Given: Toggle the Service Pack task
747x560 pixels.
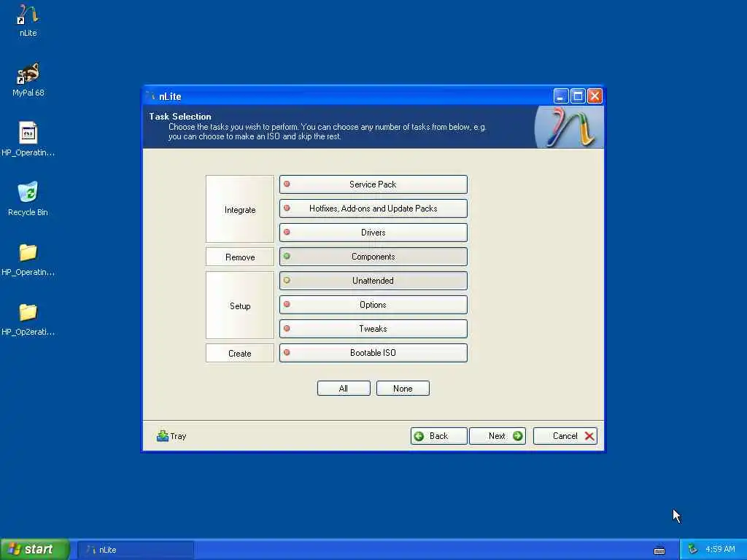Looking at the screenshot, I should [373, 184].
